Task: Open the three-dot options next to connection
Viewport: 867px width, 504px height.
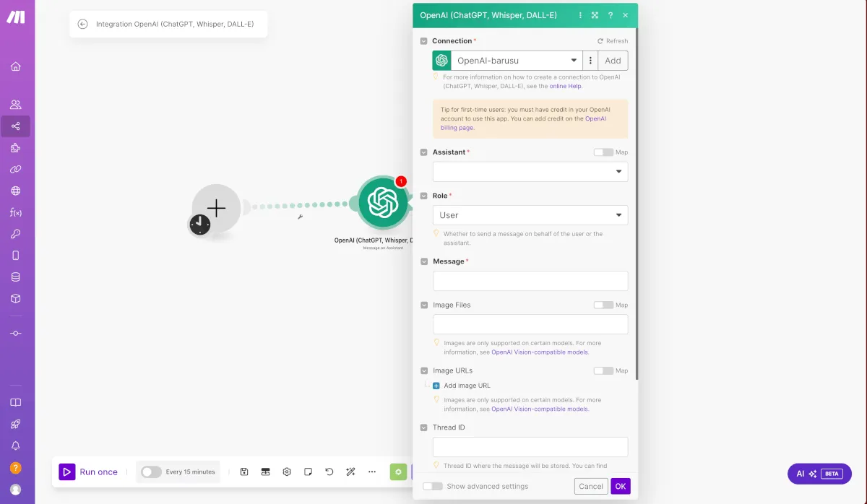Action: (x=590, y=61)
